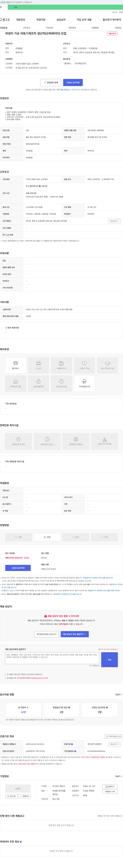This screenshot has width=123, height=868.
Task: Click 로그인 link at top
Action: click(115, 12)
